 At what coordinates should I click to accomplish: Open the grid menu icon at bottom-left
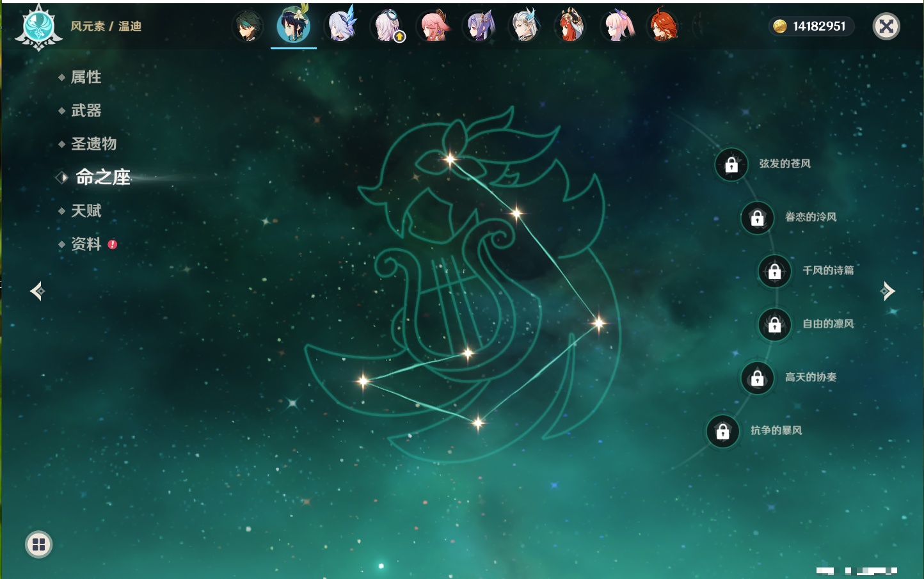coord(38,544)
